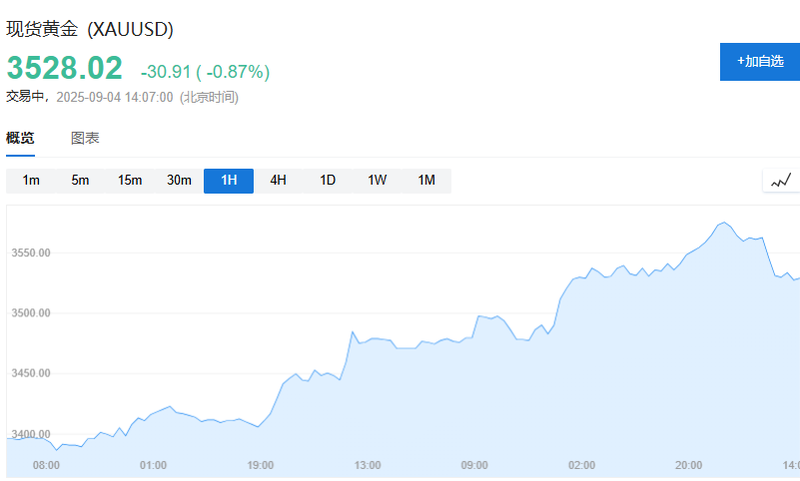Select the 5m timeframe
Image resolution: width=800 pixels, height=481 pixels.
(x=80, y=180)
